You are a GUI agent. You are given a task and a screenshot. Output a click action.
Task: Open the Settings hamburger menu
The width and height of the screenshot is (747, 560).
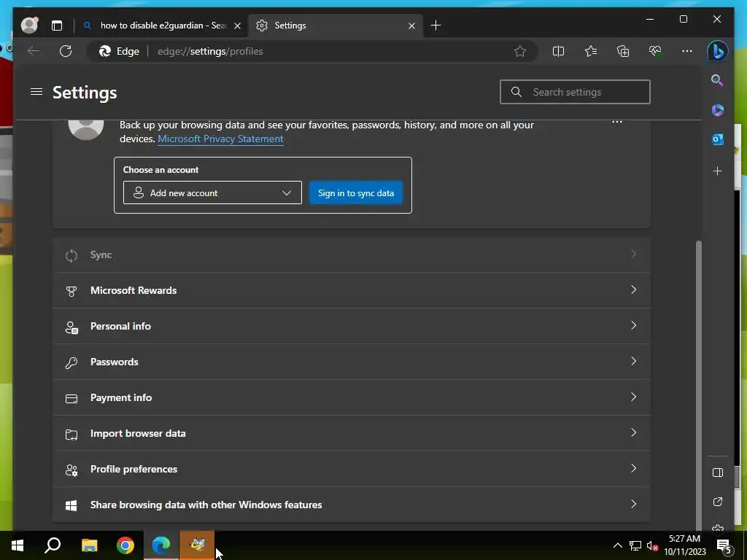36,91
